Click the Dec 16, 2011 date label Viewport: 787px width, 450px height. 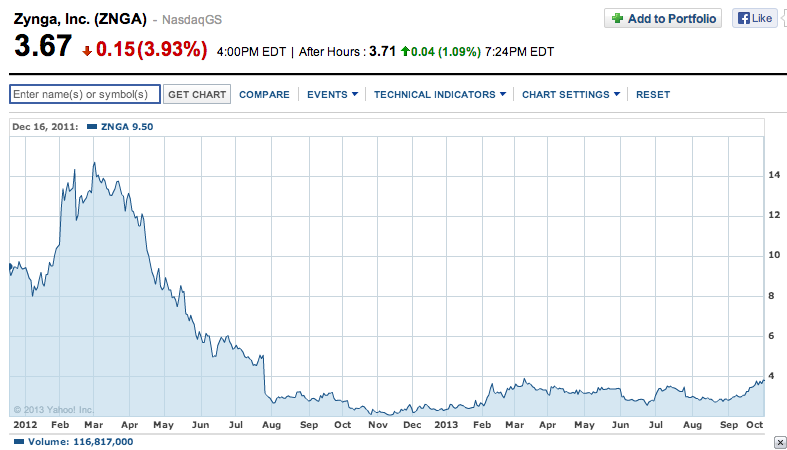pos(45,127)
